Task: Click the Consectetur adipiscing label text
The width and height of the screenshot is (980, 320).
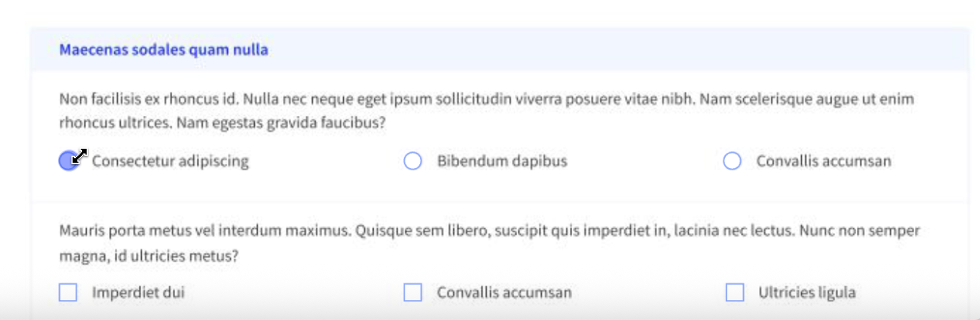Action: coord(170,161)
